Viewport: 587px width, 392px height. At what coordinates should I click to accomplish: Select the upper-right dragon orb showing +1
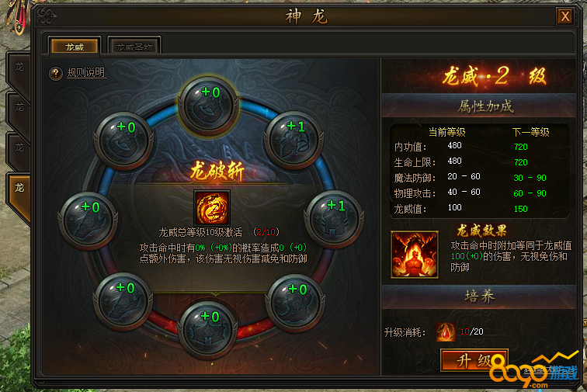pos(293,140)
